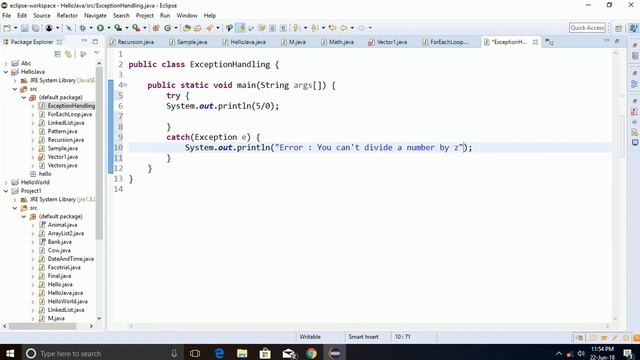This screenshot has width=640, height=360.
Task: Expand the HelloWorld project
Action: click(6, 182)
